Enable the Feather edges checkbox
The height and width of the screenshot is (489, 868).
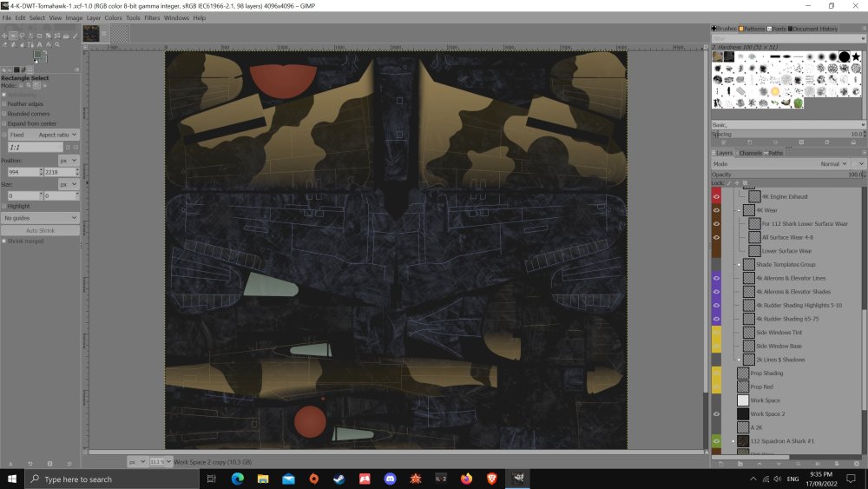pyautogui.click(x=3, y=104)
